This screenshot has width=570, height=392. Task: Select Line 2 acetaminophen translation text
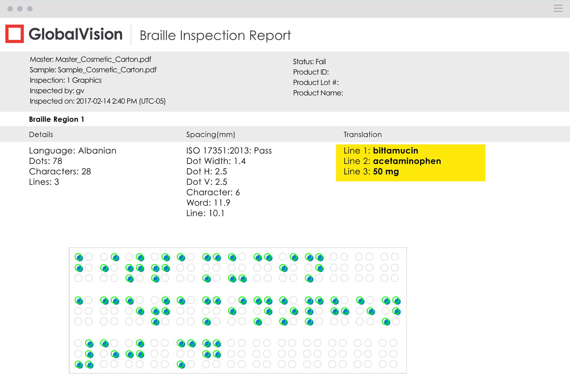[392, 161]
